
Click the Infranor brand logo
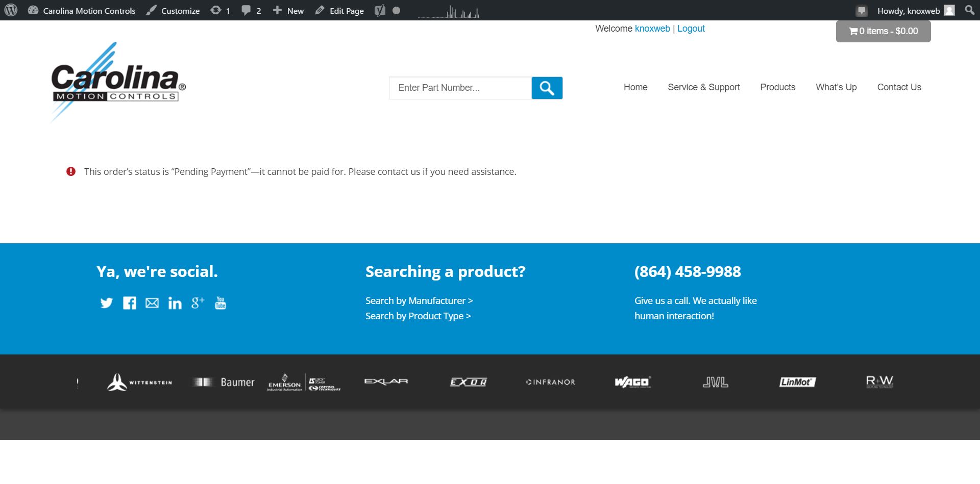(x=551, y=382)
